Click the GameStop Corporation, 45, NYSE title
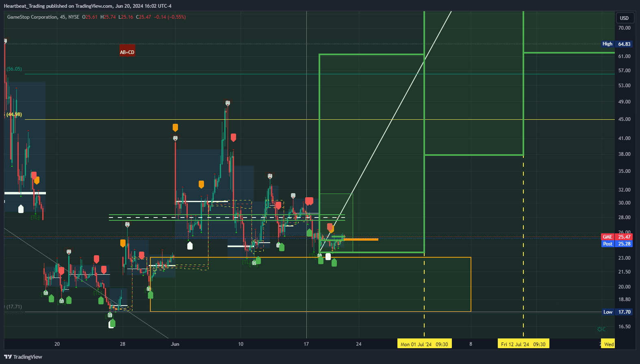Image resolution: width=640 pixels, height=364 pixels. 43,17
